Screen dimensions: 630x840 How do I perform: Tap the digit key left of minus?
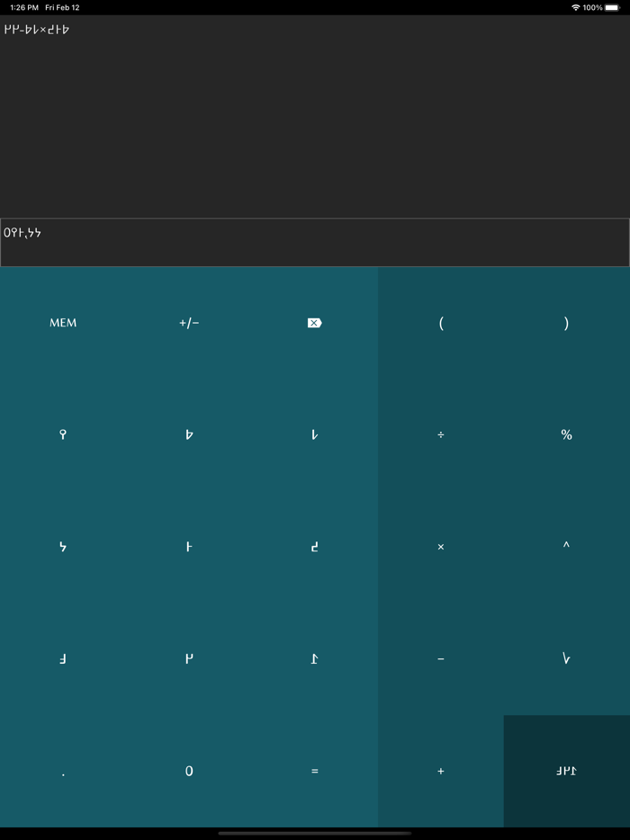(314, 659)
